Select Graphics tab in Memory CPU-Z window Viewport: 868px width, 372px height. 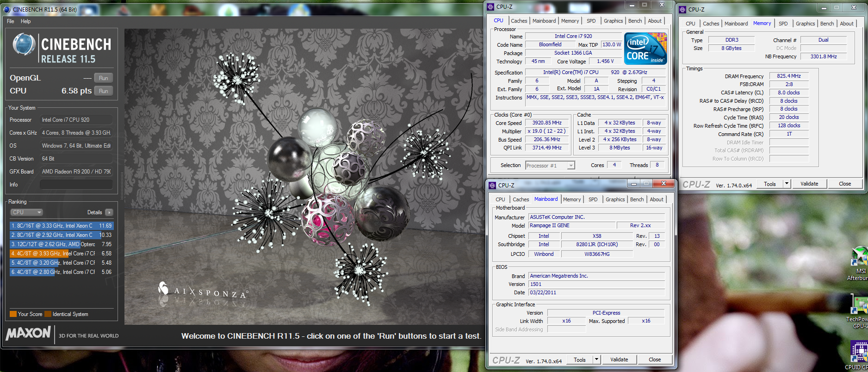806,24
